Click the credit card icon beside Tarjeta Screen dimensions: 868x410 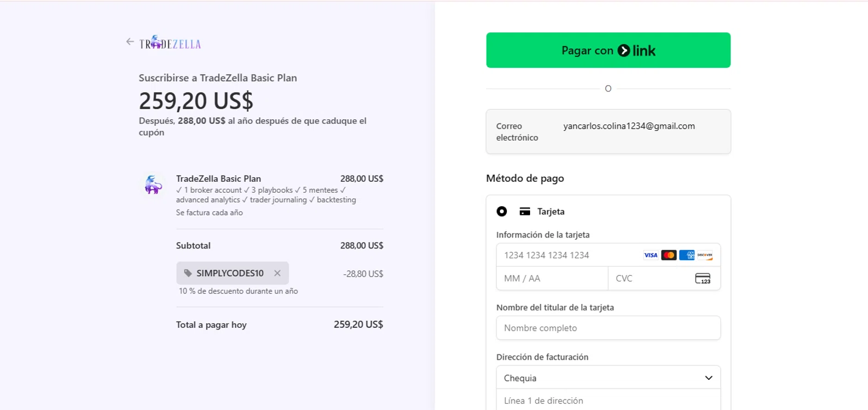pyautogui.click(x=525, y=211)
